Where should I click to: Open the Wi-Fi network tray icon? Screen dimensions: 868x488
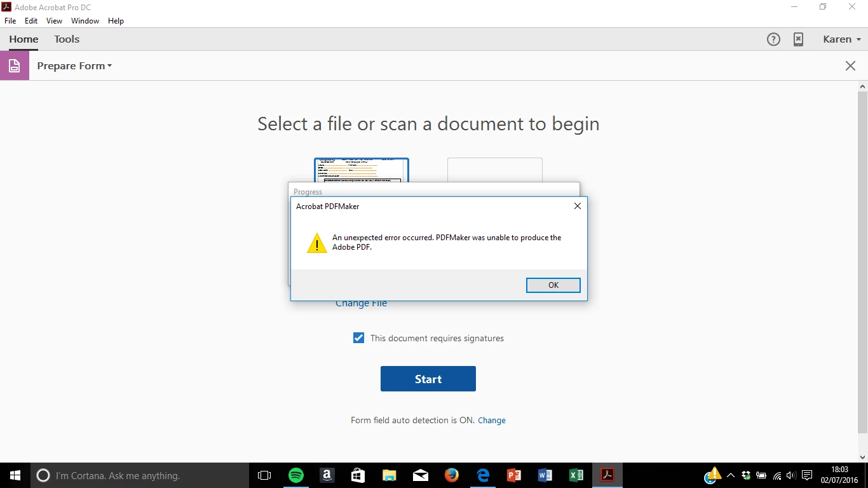tap(776, 475)
